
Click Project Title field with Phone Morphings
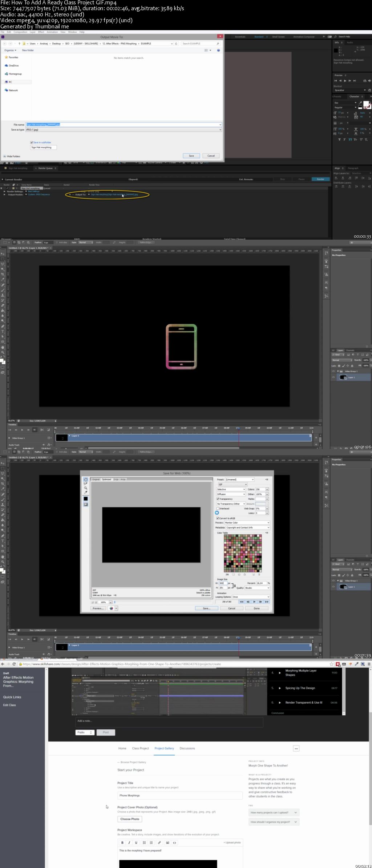click(x=180, y=795)
